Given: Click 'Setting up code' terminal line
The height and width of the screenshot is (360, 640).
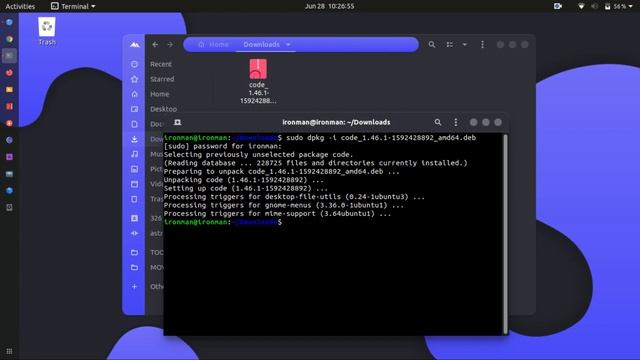Looking at the screenshot, I should pos(246,189).
